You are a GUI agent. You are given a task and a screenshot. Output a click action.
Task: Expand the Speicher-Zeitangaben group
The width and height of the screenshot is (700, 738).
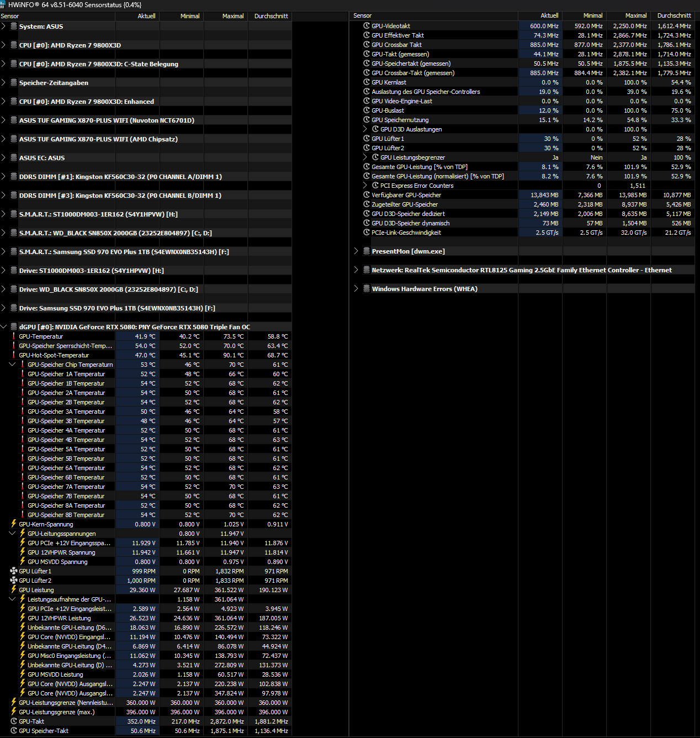[4, 83]
